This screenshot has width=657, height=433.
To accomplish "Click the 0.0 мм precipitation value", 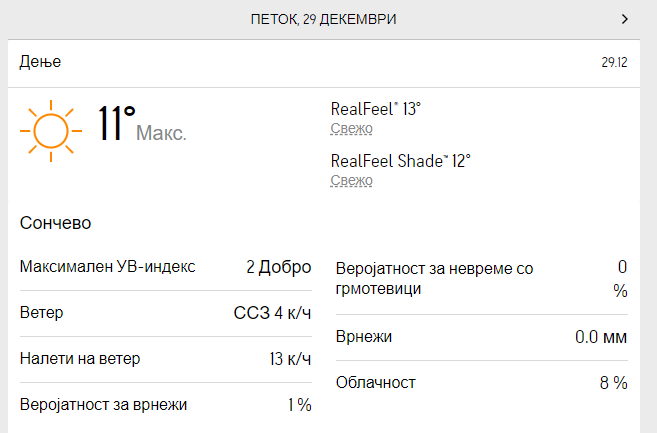I will [x=601, y=337].
